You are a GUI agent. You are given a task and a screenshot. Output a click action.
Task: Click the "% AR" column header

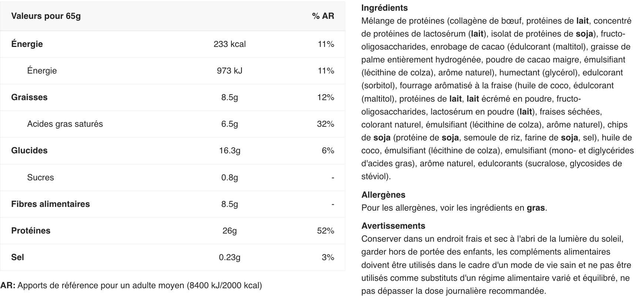(323, 16)
